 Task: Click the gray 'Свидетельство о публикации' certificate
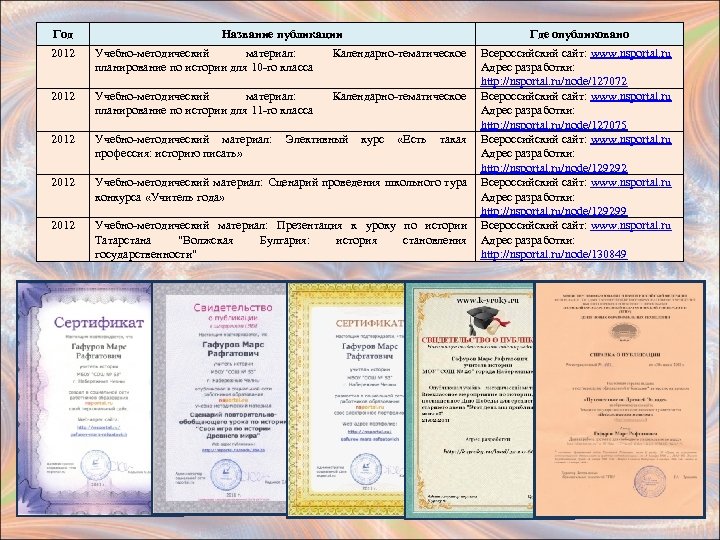[x=219, y=398]
